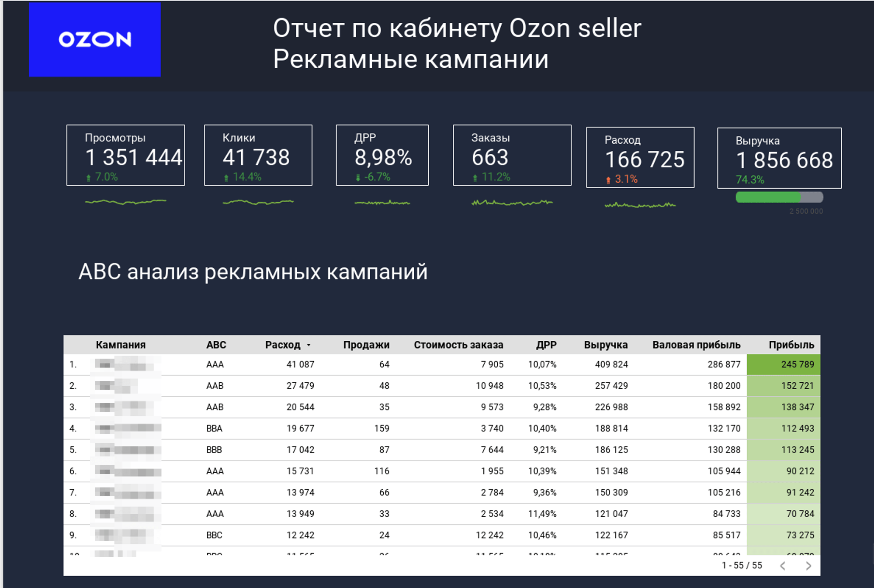Click the Заказы sparkline chart
This screenshot has height=588, width=874.
click(x=512, y=203)
